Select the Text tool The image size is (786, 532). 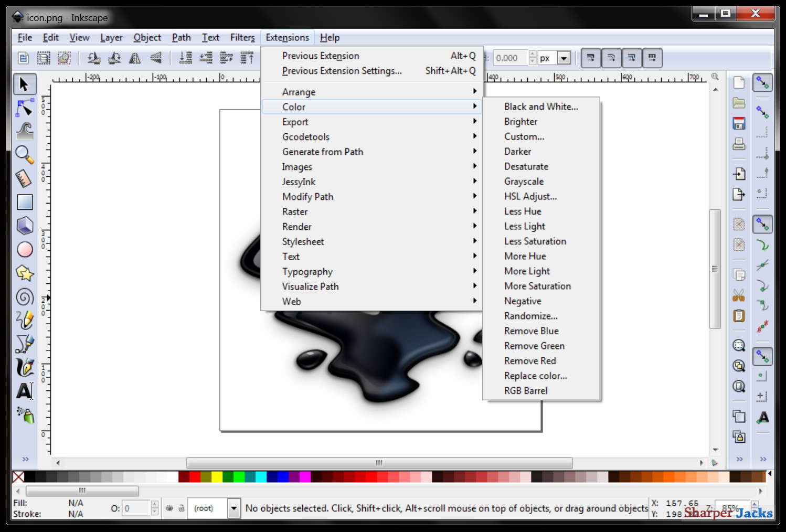[25, 391]
